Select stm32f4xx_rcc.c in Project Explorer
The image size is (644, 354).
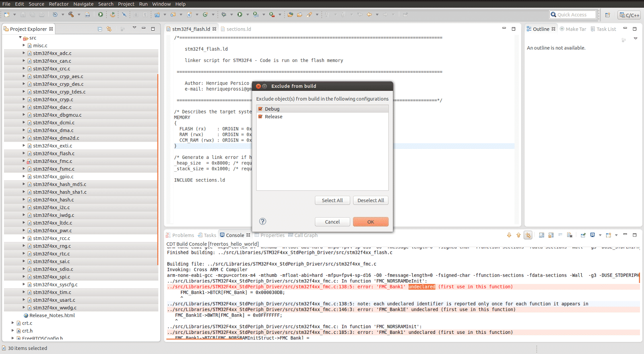[52, 238]
